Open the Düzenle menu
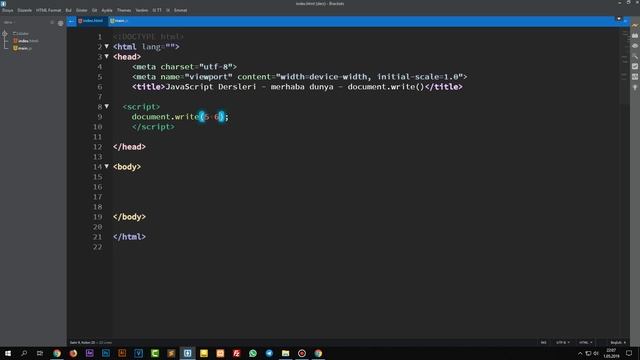 (24, 10)
